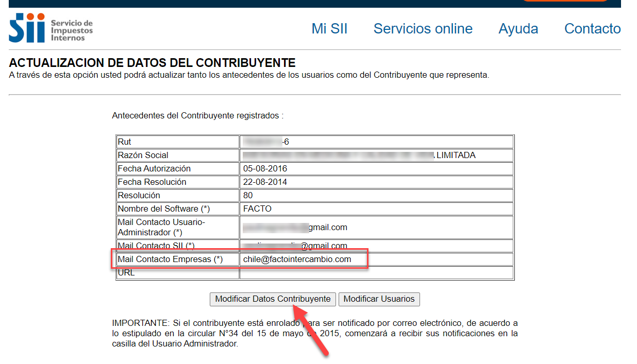Click the Mail Contacto SII email value
Image resolution: width=637 pixels, height=364 pixels.
295,246
